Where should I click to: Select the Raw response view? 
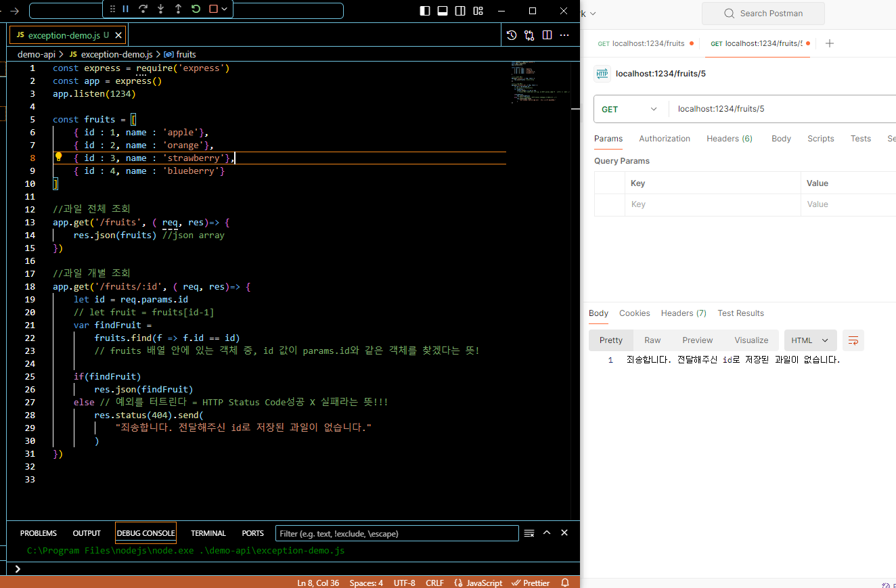pos(652,340)
